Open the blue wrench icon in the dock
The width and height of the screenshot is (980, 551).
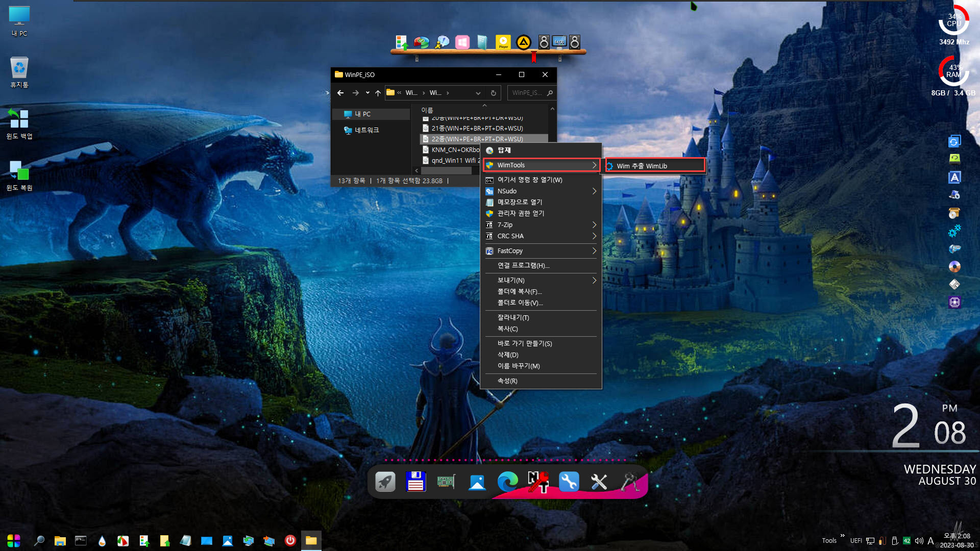pos(569,482)
